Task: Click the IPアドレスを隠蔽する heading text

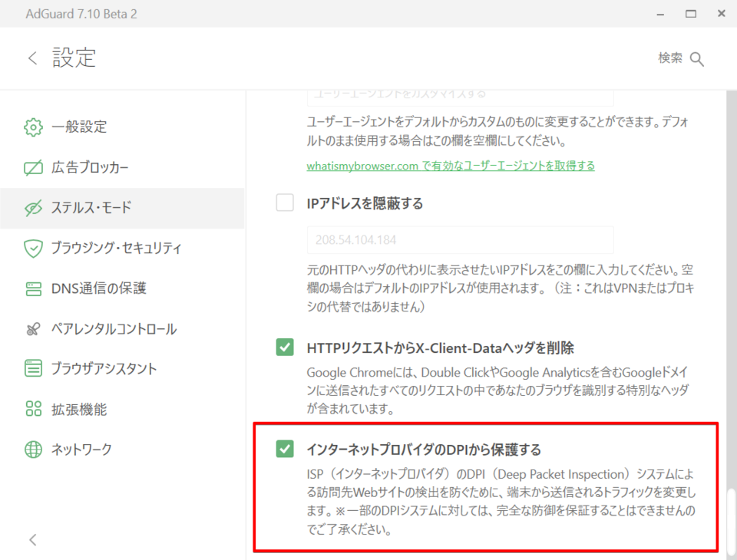Action: point(365,203)
